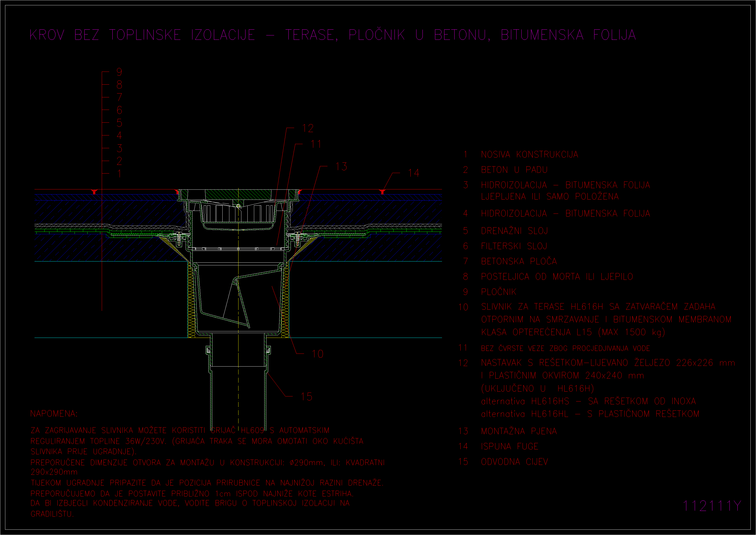Click the note word 'GRADILIŠTU.'
The image size is (756, 535).
(x=52, y=514)
